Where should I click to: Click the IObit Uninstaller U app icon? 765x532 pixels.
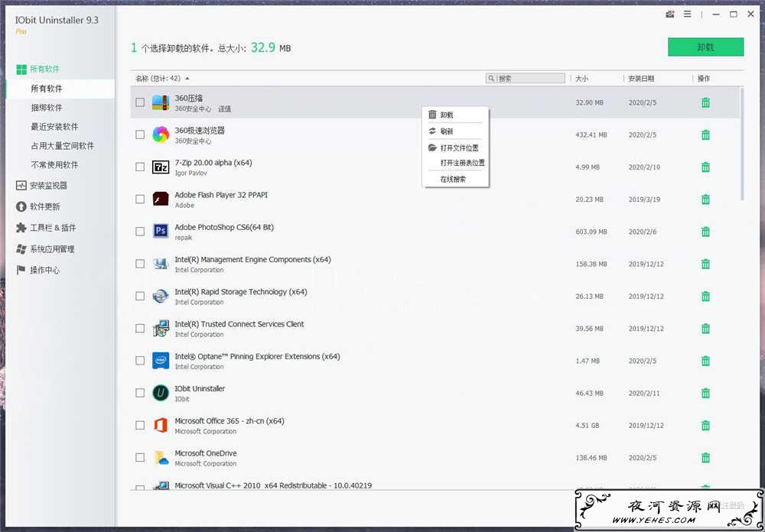click(161, 393)
